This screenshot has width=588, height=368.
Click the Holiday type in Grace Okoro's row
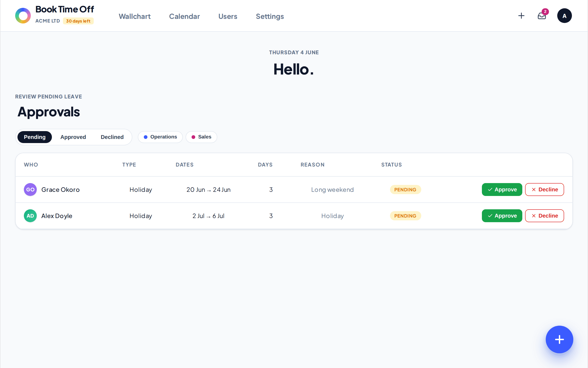point(141,190)
